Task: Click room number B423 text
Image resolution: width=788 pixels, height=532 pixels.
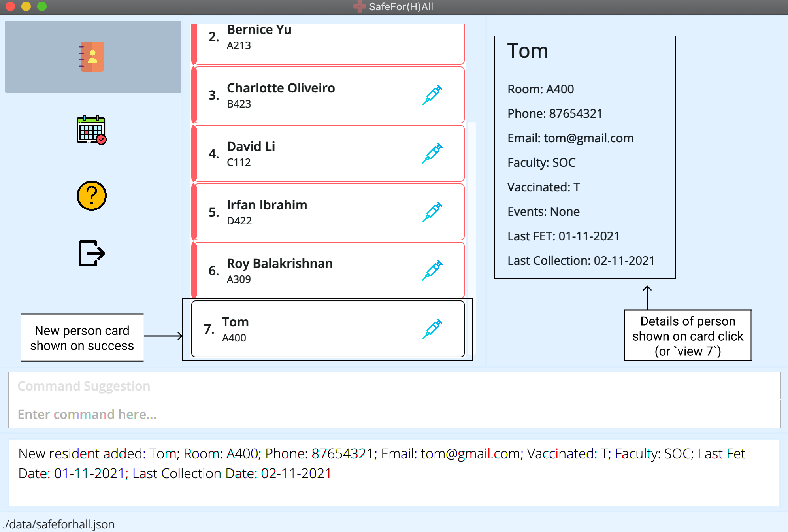Action: [x=239, y=104]
